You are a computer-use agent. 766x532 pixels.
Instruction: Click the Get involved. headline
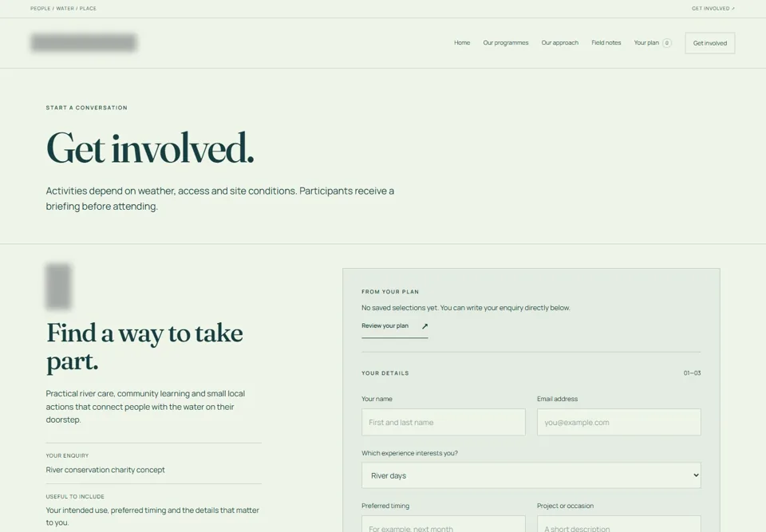click(150, 148)
